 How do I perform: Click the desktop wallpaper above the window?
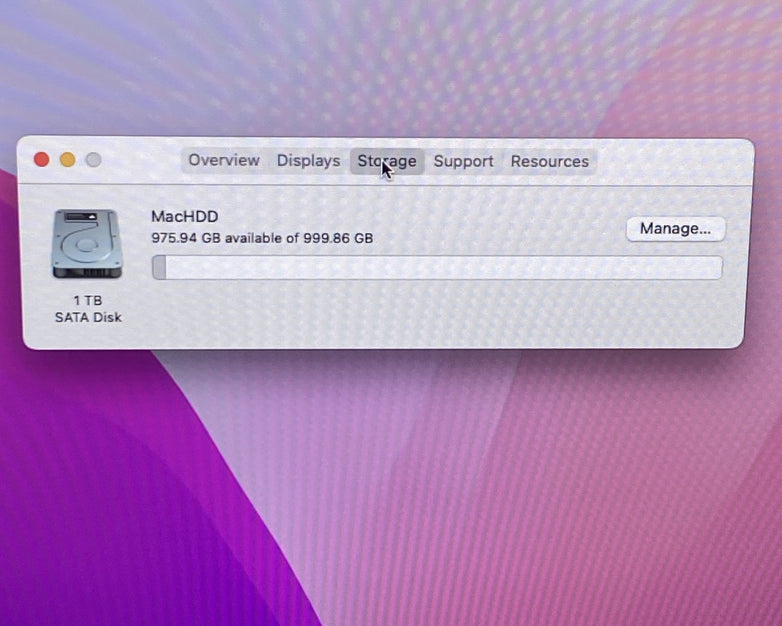[400, 60]
